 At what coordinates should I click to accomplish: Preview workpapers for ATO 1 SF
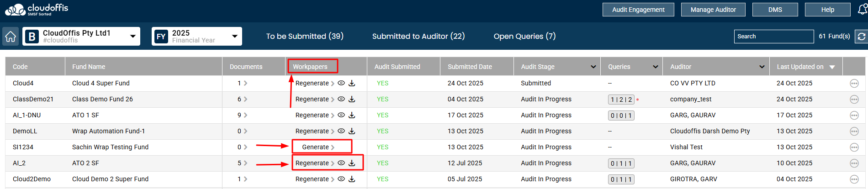(x=341, y=115)
